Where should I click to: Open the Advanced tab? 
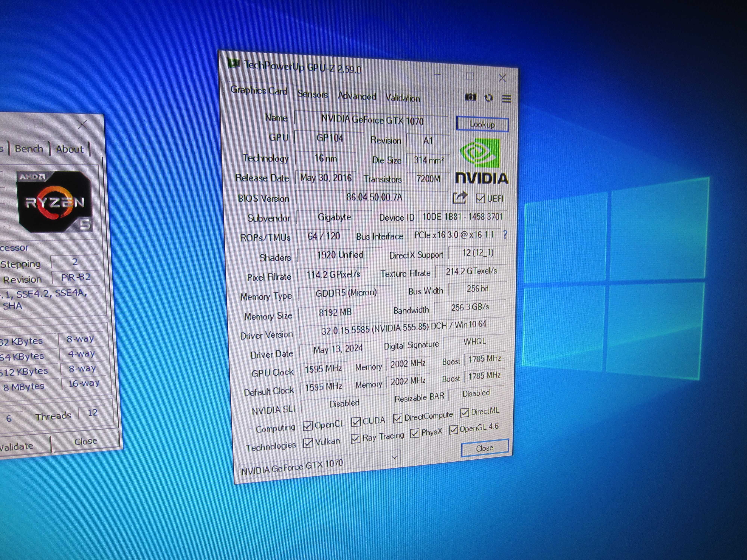coord(357,96)
